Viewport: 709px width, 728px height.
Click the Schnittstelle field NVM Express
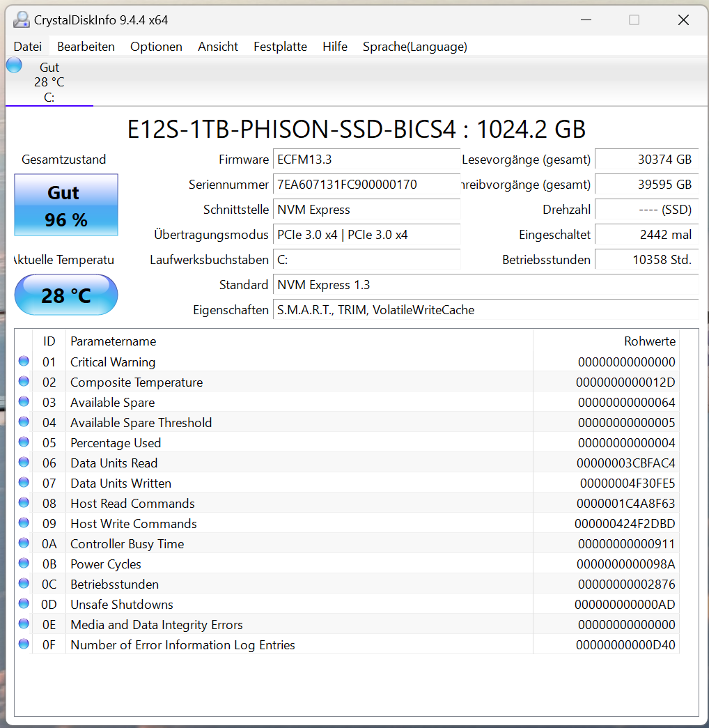366,210
